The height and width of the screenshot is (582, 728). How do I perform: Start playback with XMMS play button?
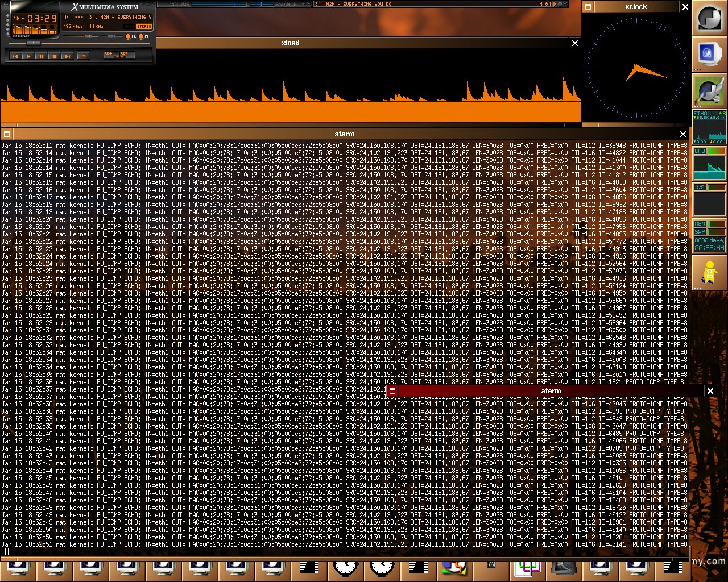tap(28, 56)
